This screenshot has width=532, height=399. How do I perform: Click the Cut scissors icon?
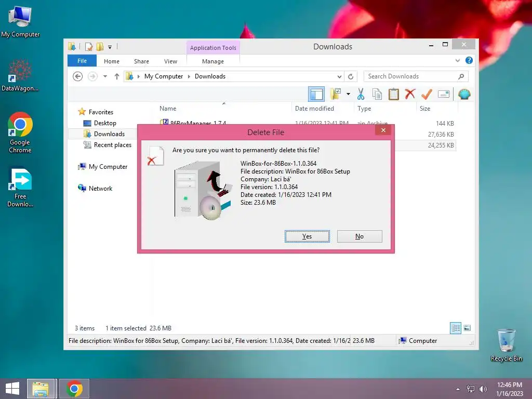coord(361,94)
